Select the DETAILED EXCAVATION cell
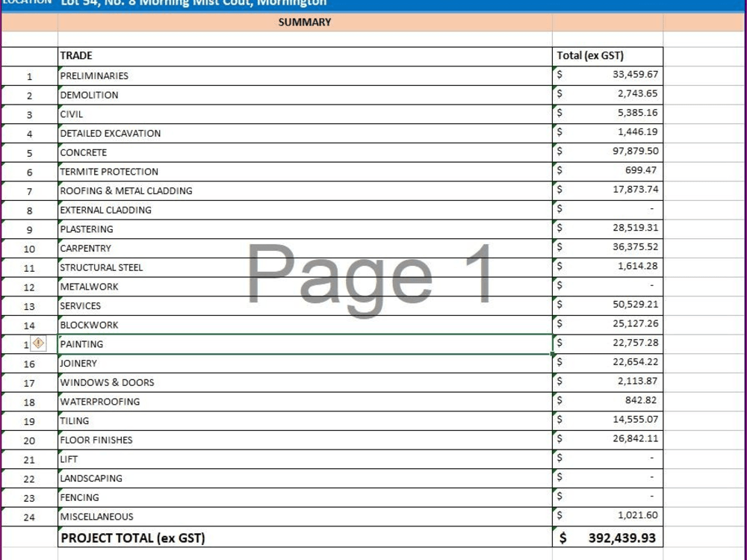 (305, 134)
